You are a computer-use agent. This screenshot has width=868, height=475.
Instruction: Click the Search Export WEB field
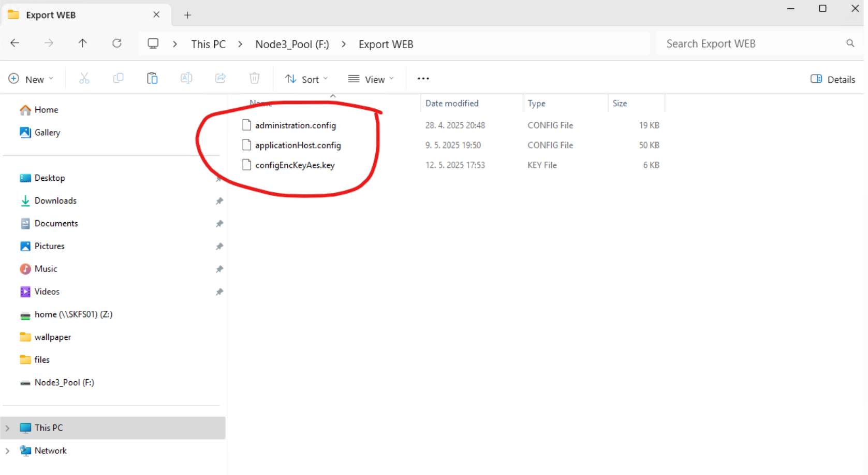click(x=751, y=44)
